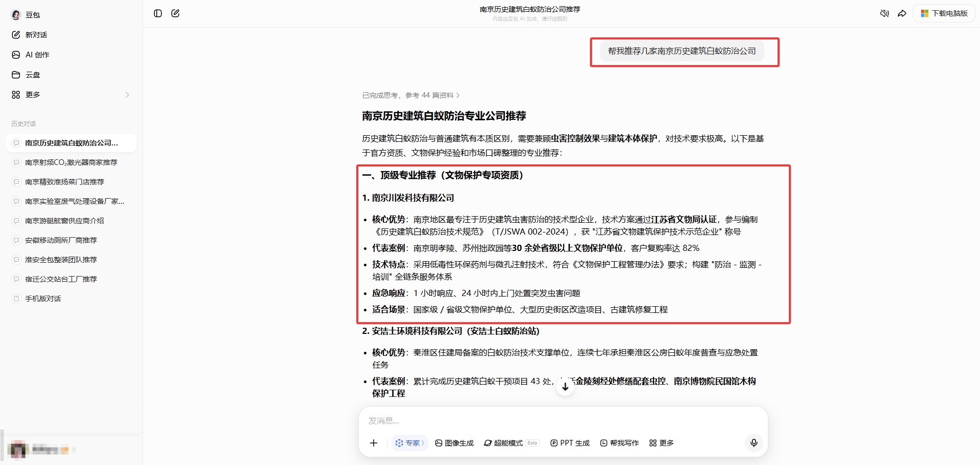Click the chevron beside 更多 in the sidebar
This screenshot has width=980, height=465.
[127, 95]
